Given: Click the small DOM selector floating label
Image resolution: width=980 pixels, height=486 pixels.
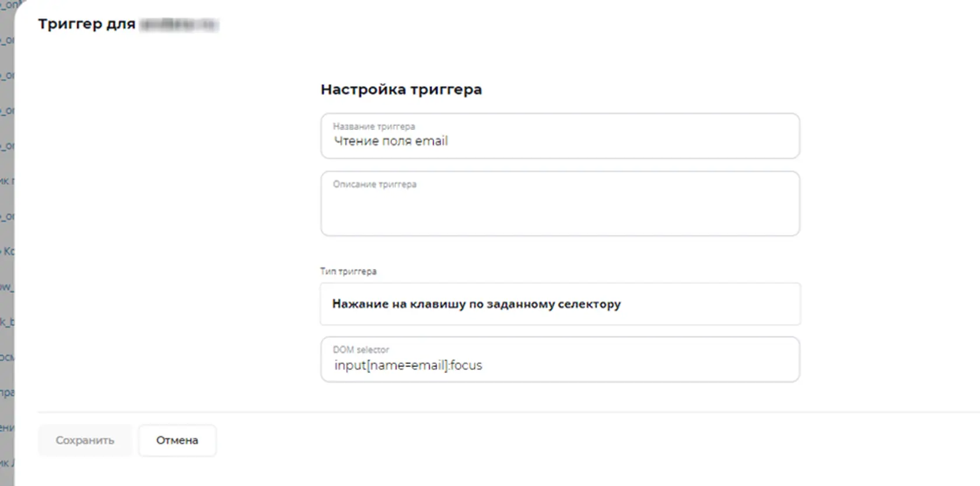Looking at the screenshot, I should tap(361, 350).
